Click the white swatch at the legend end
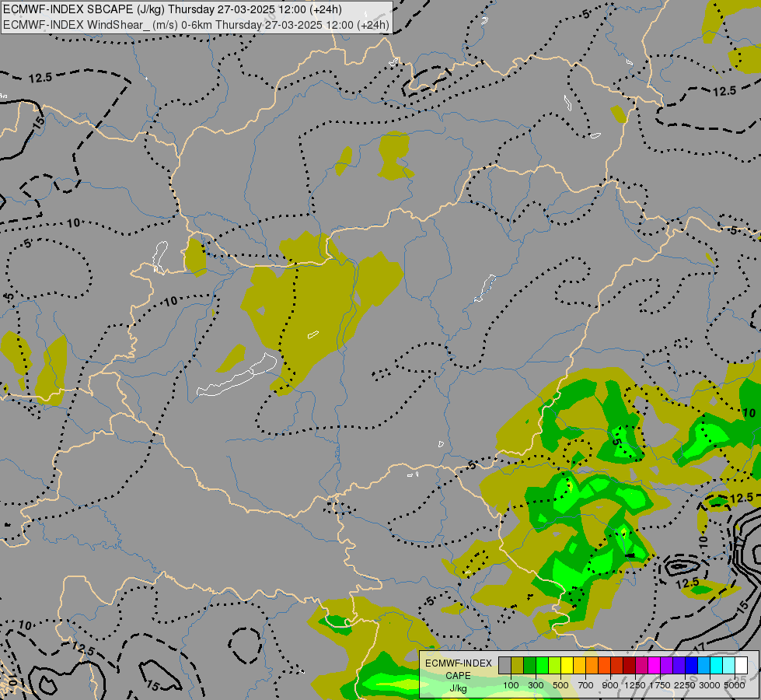Viewport: 761px width, 700px height. [741, 665]
